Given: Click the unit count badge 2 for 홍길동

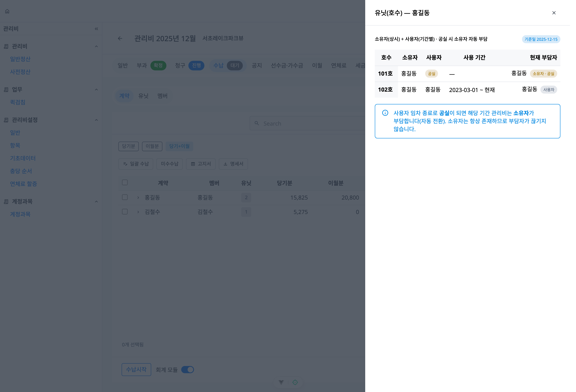Looking at the screenshot, I should click(x=246, y=197).
